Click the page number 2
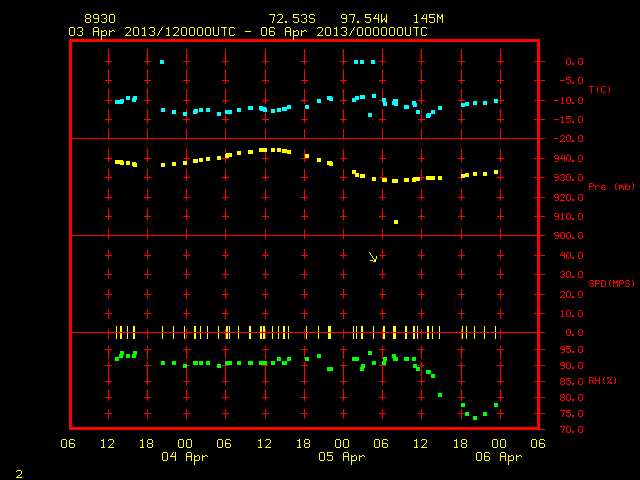The height and width of the screenshot is (480, 640). tap(19, 474)
